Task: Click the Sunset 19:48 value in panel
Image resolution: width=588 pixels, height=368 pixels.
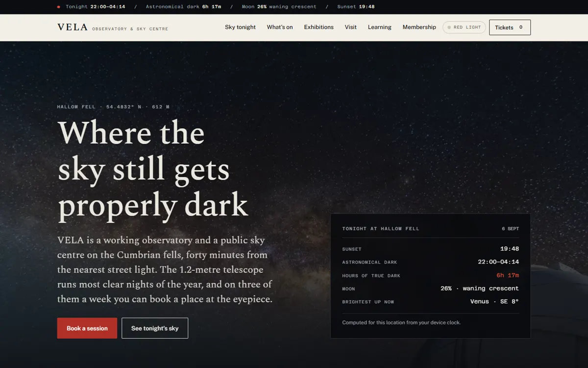Action: [x=510, y=249]
